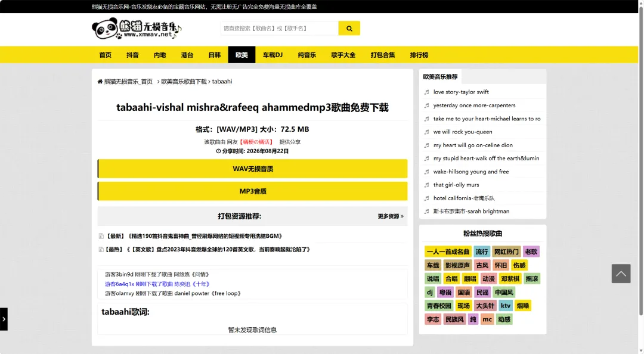Focus the song or singer search field
This screenshot has width=644, height=354.
[279, 29]
